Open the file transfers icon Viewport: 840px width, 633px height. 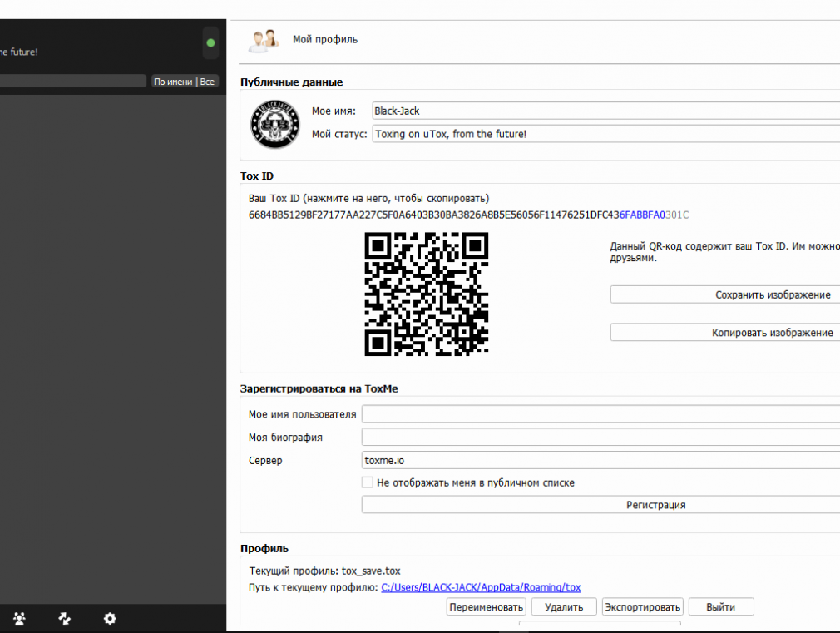[65, 619]
